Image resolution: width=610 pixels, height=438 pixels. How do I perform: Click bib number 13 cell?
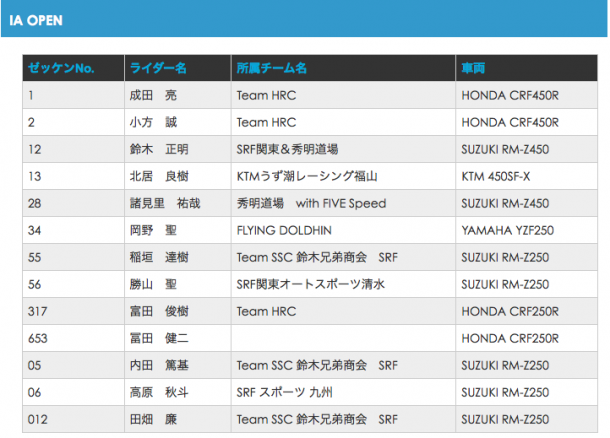pyautogui.click(x=74, y=176)
